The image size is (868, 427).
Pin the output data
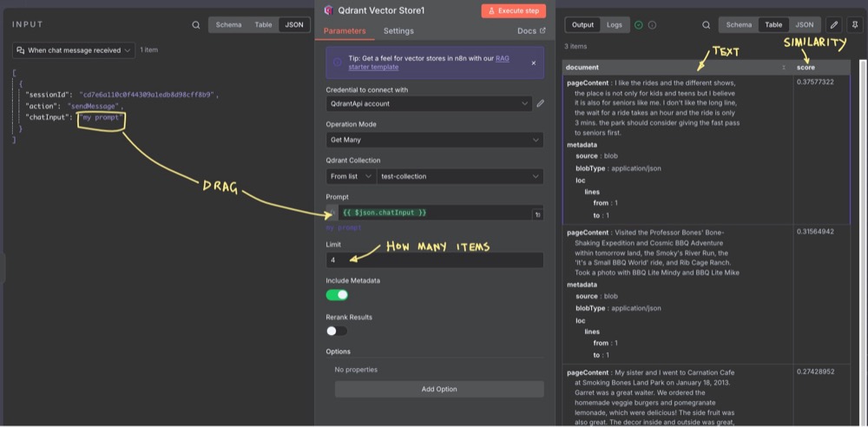pyautogui.click(x=855, y=25)
